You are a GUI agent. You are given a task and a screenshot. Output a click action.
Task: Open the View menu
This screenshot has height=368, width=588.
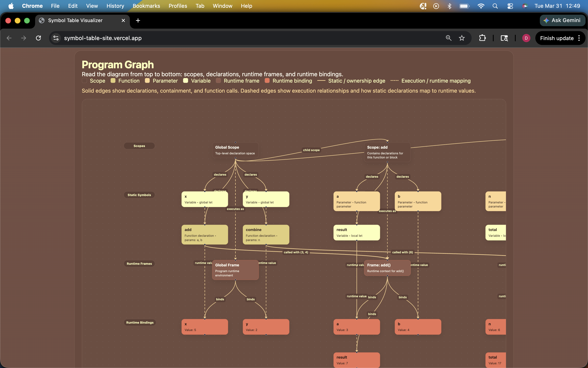click(x=92, y=6)
